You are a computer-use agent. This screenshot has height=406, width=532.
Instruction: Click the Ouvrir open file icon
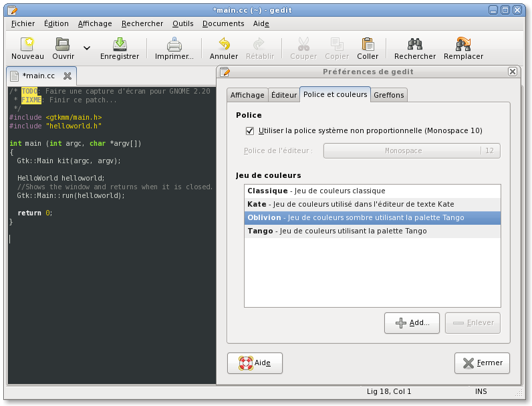click(x=63, y=45)
